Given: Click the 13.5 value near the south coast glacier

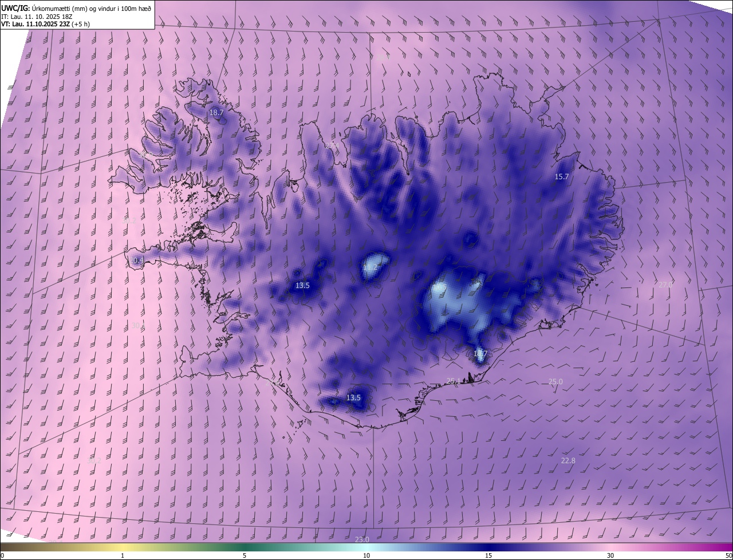Looking at the screenshot, I should (x=354, y=398).
